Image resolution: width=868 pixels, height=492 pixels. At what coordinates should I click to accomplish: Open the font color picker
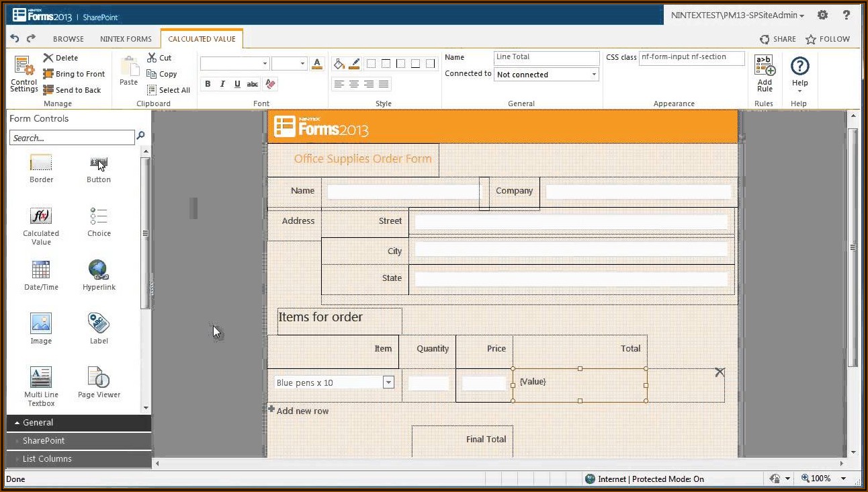coord(318,64)
